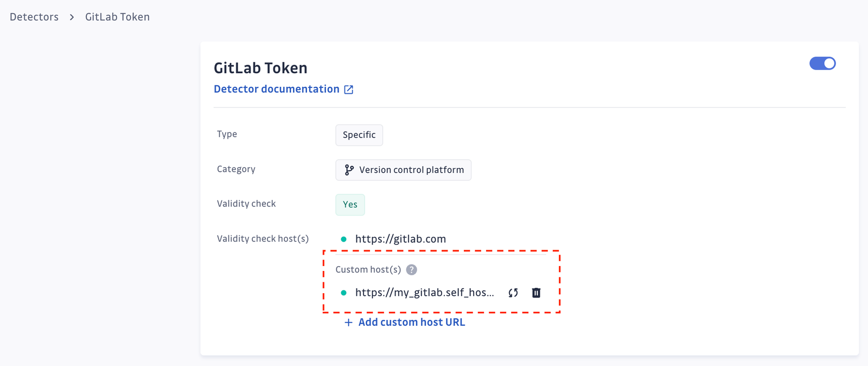Click the question mark help icon near Custom host(s)
The image size is (868, 366).
point(412,269)
